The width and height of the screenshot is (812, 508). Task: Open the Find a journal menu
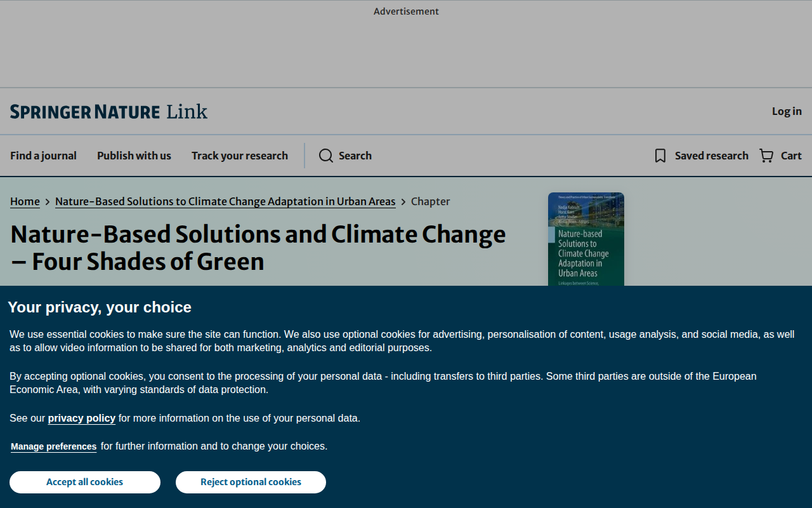43,156
